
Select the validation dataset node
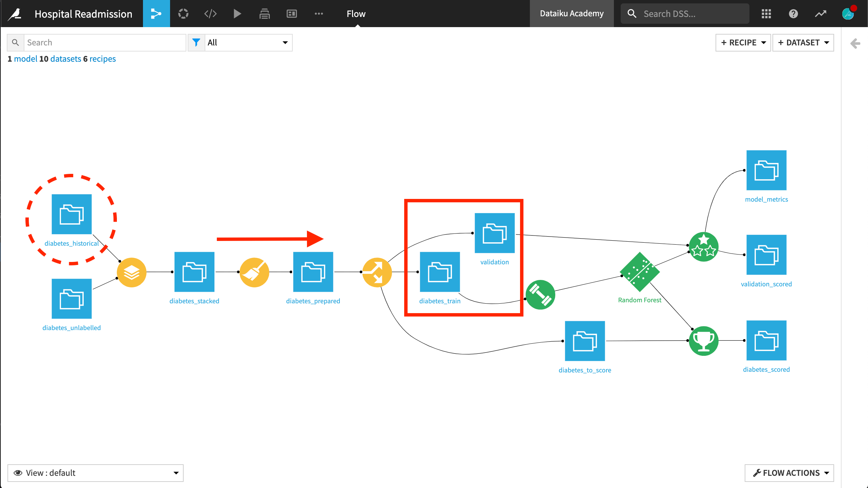495,233
